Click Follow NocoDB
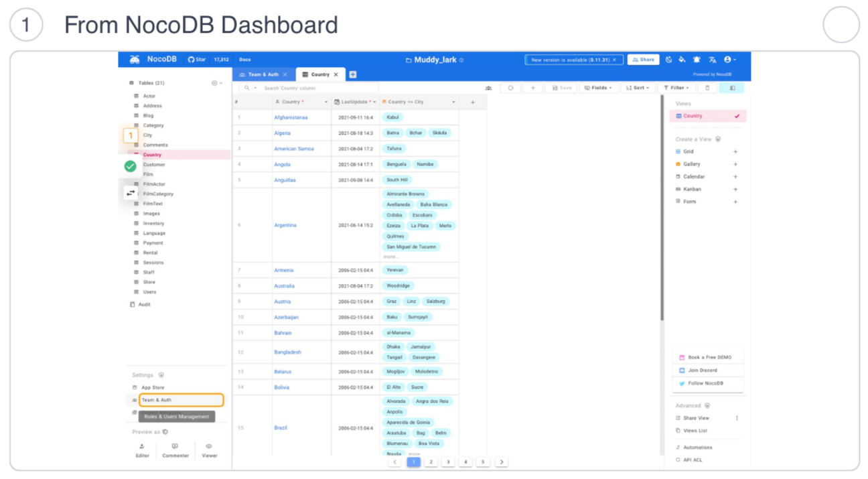The height and width of the screenshot is (479, 868). (708, 383)
